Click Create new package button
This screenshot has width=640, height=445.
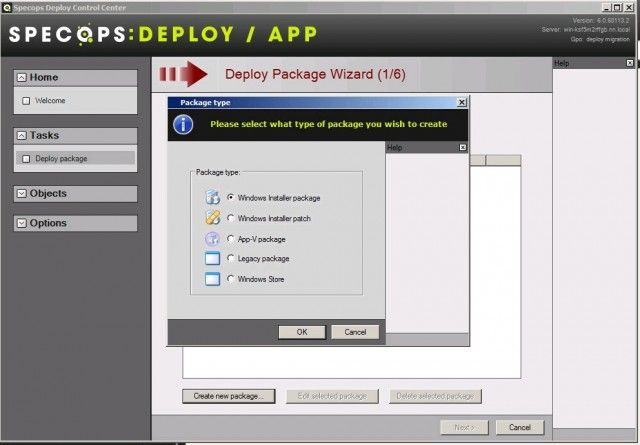[229, 396]
